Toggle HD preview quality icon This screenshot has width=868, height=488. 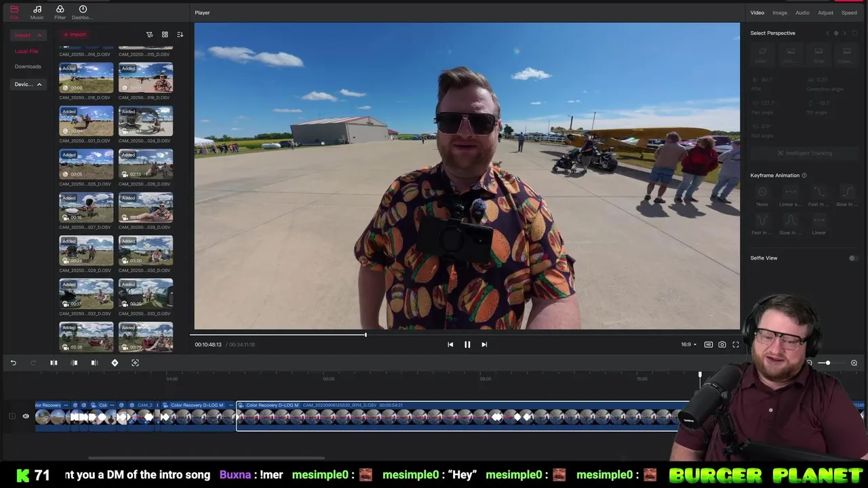[709, 344]
